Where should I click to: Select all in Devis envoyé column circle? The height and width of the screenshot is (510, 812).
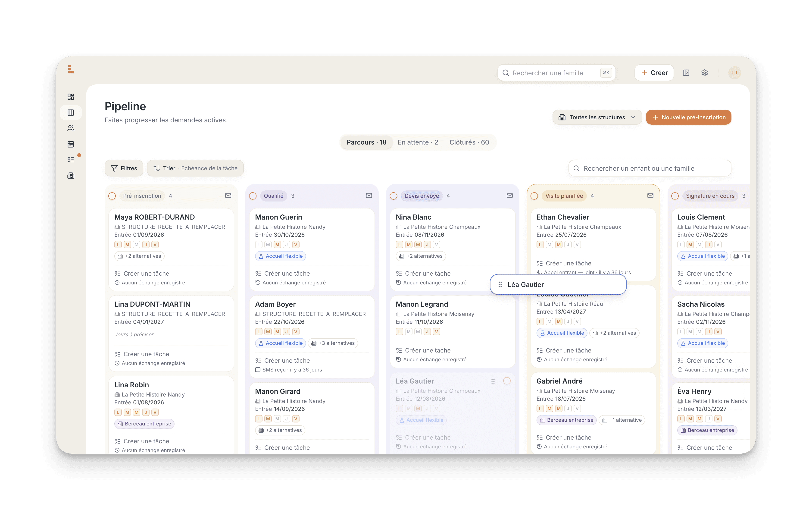(393, 196)
